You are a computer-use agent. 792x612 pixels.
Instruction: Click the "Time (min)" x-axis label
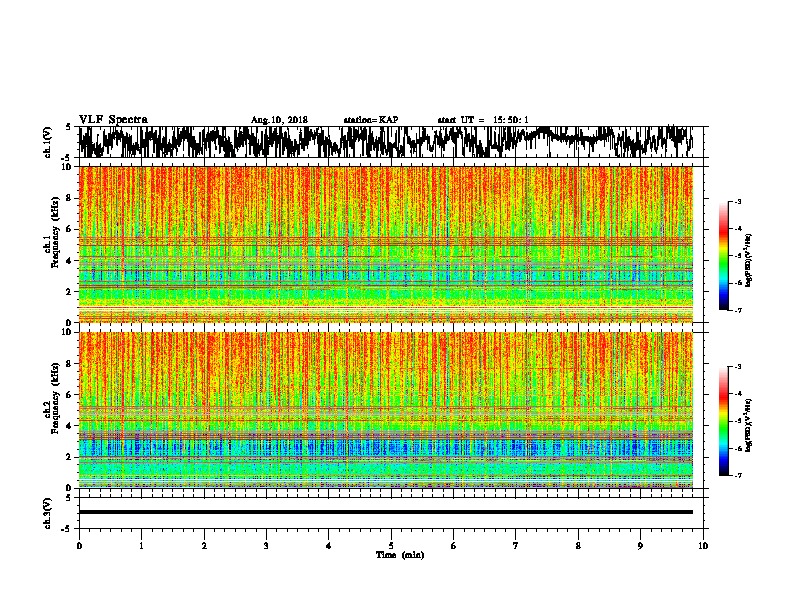click(x=400, y=555)
